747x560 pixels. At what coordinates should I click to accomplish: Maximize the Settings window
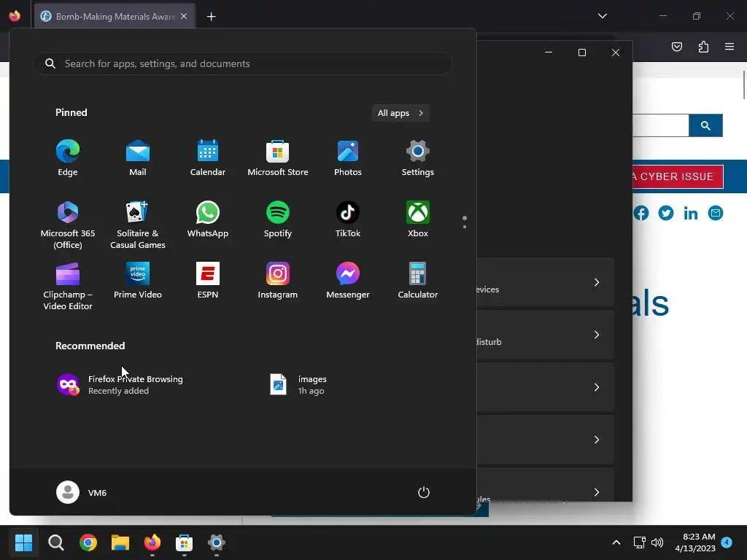pos(581,52)
